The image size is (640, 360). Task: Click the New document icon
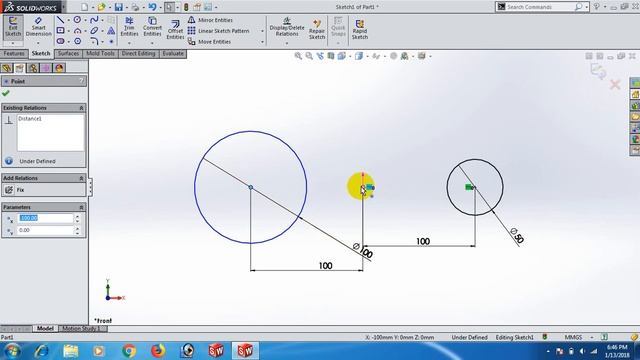[84, 7]
